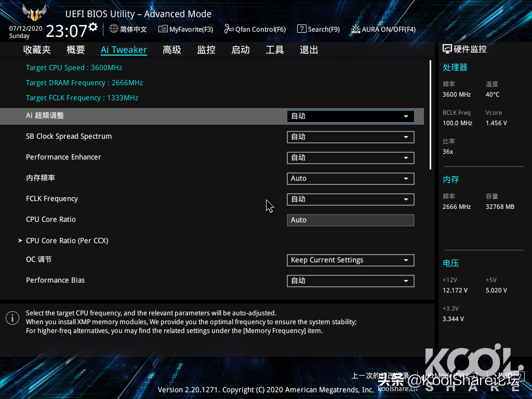Open the FCLK Frequency dropdown
The width and height of the screenshot is (532, 399).
pos(351,199)
